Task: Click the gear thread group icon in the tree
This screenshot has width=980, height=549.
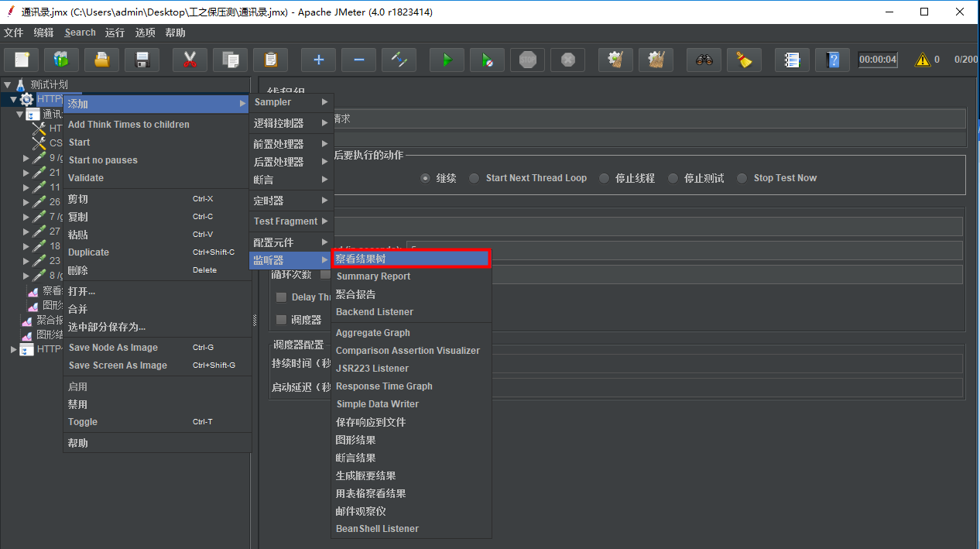Action: [x=26, y=99]
